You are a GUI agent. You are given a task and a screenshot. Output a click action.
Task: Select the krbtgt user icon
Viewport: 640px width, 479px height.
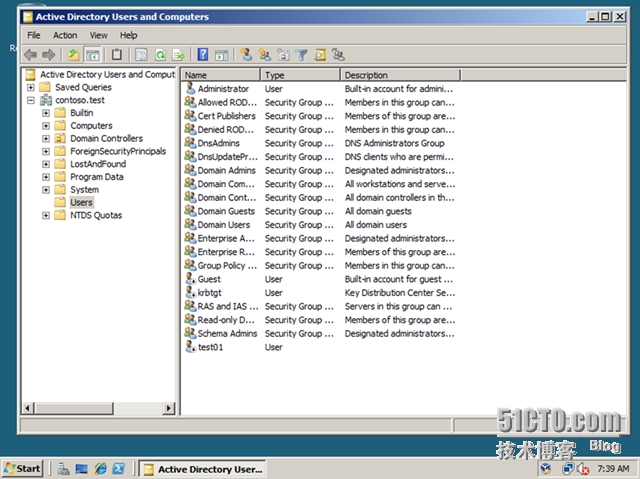click(190, 293)
